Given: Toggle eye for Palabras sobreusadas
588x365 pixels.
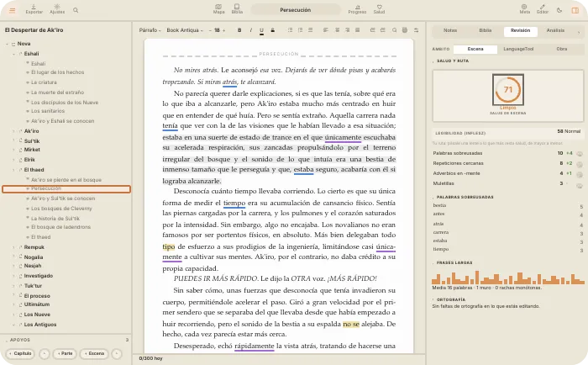Looking at the screenshot, I should [580, 154].
